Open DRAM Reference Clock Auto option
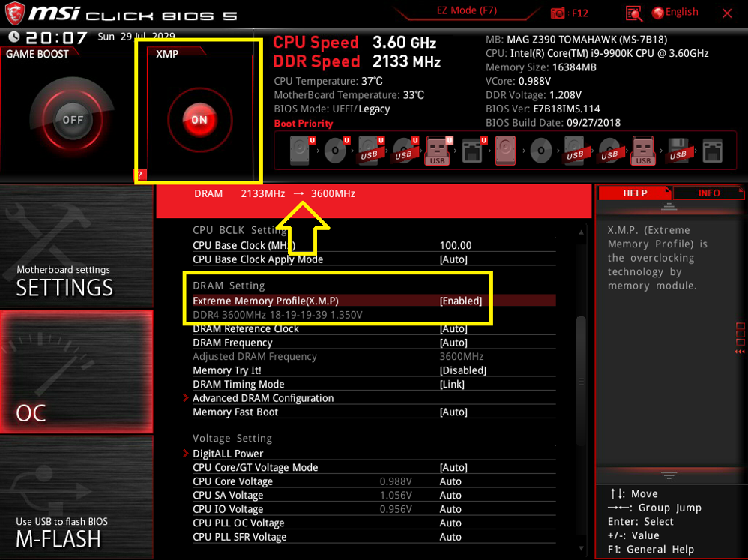This screenshot has height=560, width=748. pos(453,328)
